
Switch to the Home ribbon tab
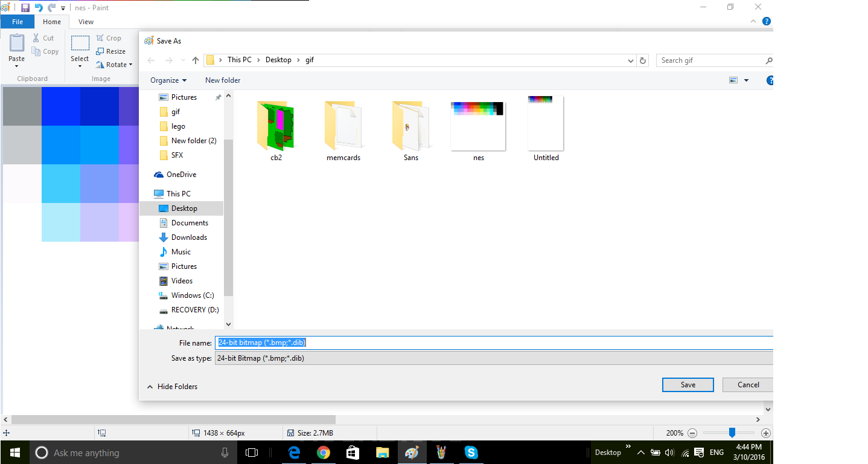pos(52,22)
